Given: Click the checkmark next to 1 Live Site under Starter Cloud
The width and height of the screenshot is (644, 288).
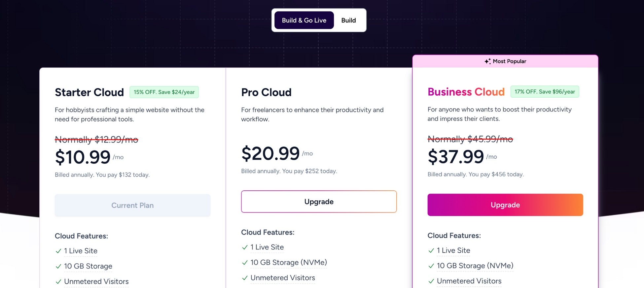Looking at the screenshot, I should [x=58, y=251].
